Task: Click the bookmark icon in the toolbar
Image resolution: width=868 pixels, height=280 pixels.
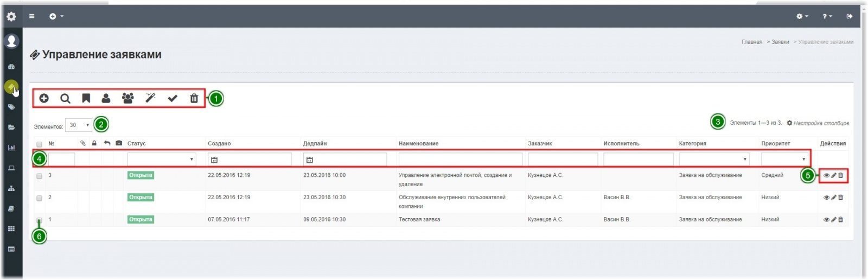Action: (86, 98)
